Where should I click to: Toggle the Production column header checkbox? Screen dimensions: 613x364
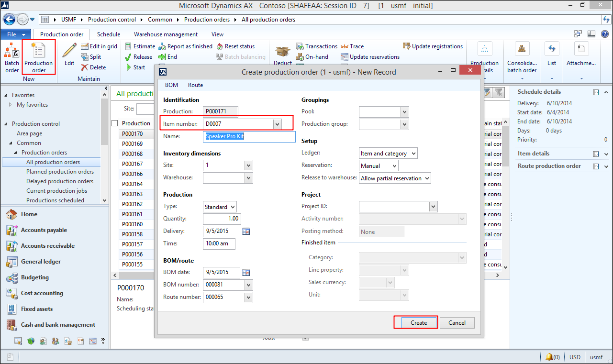point(114,123)
